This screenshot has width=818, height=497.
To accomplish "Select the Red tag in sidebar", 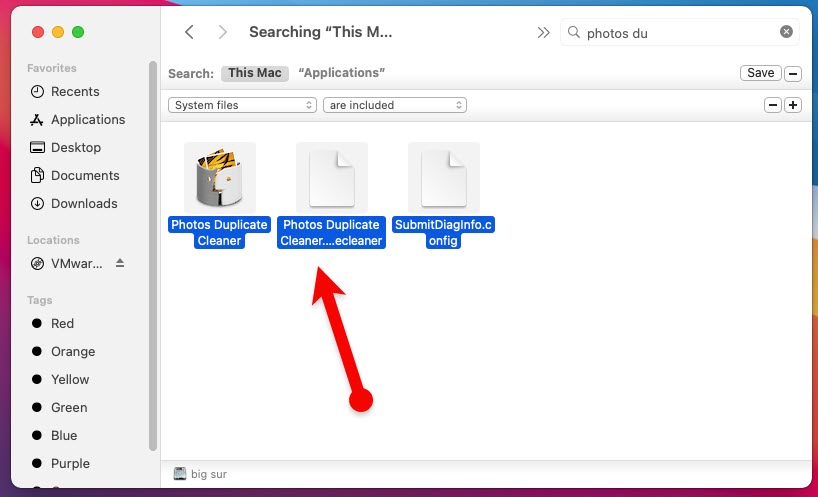I will (62, 323).
